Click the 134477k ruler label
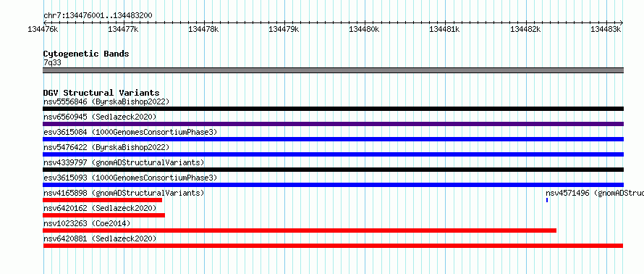644x274 pixels. (x=123, y=29)
